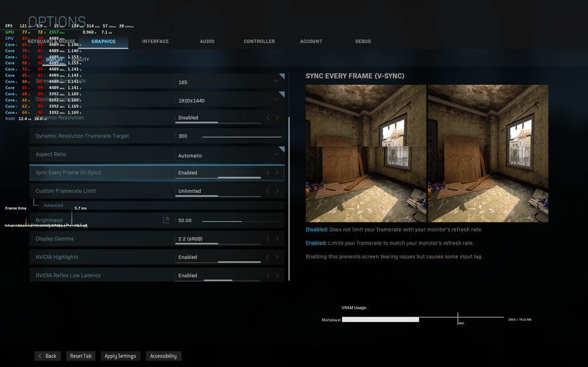Image resolution: width=588 pixels, height=367 pixels.
Task: Click the VRAM Usage bar
Action: point(422,319)
